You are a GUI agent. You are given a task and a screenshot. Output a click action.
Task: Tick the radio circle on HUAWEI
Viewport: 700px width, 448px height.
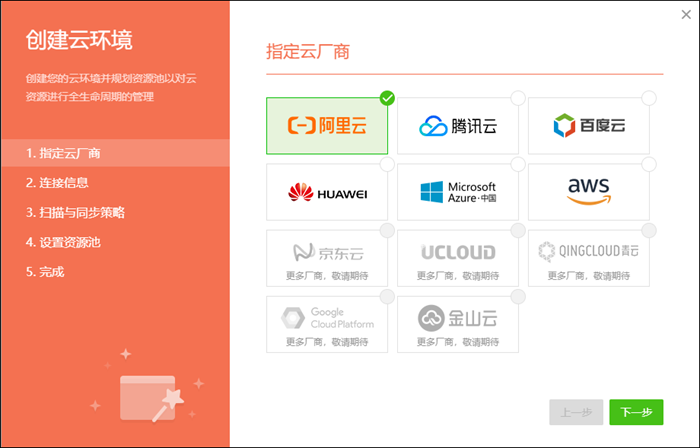pyautogui.click(x=387, y=164)
